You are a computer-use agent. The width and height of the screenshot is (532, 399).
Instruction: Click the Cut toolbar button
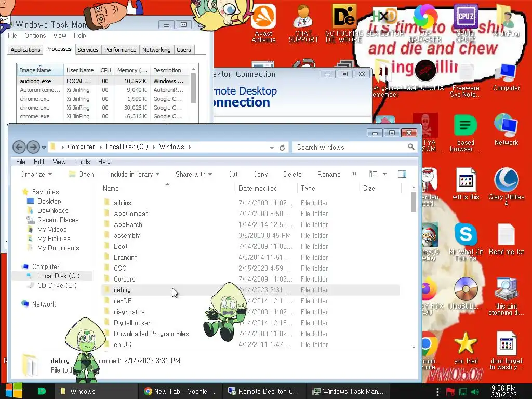pos(233,174)
